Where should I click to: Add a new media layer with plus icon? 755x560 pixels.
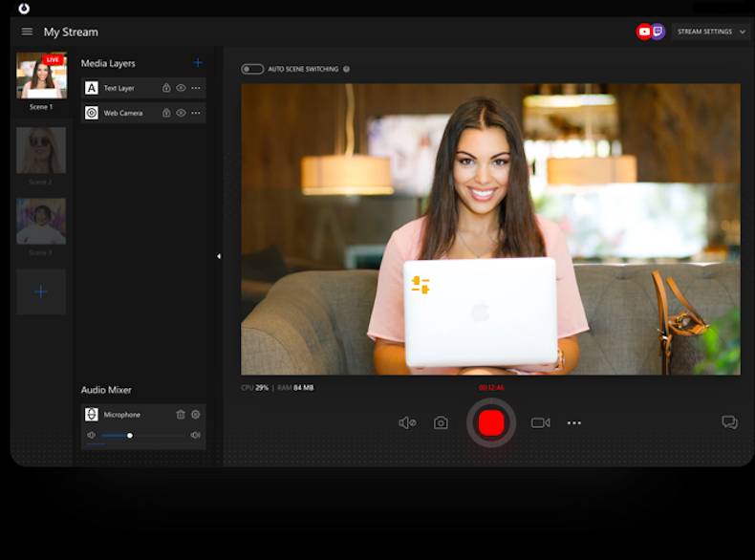pyautogui.click(x=198, y=63)
